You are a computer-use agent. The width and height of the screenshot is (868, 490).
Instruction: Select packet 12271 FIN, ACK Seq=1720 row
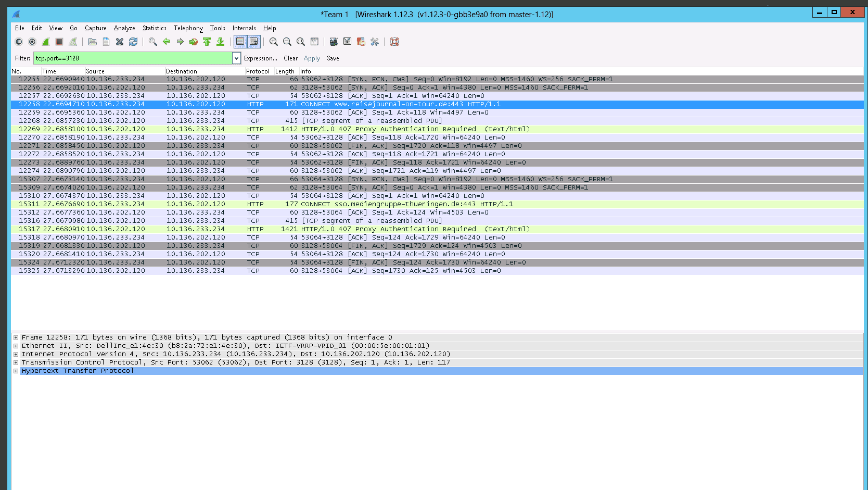[x=437, y=146]
